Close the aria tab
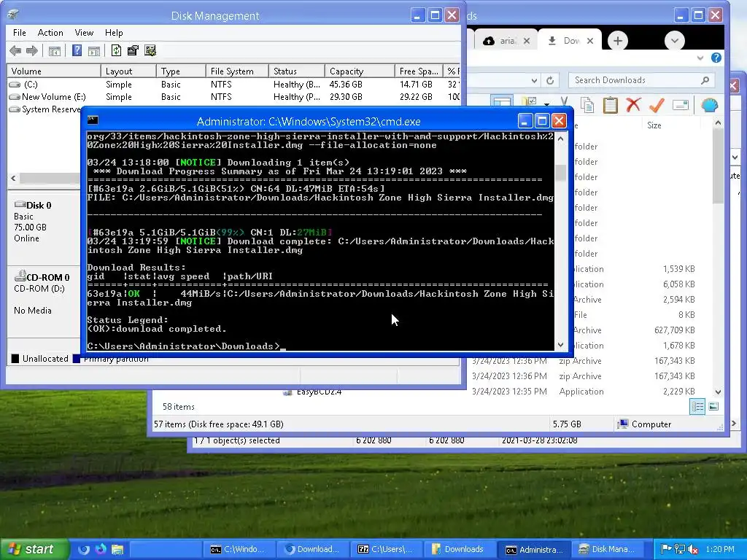This screenshot has width=747, height=560. click(x=527, y=41)
